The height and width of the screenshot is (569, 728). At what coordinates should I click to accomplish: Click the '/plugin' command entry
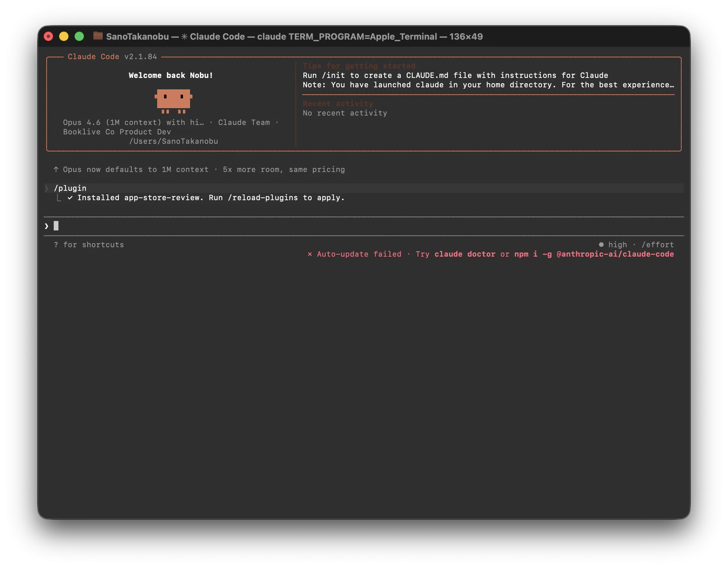point(70,188)
